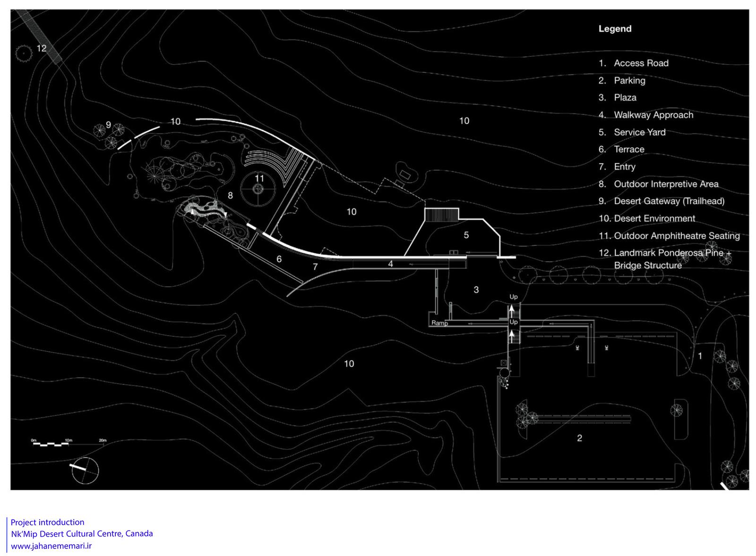Click the Ramp label
Image resolution: width=756 pixels, height=556 pixels.
(439, 323)
